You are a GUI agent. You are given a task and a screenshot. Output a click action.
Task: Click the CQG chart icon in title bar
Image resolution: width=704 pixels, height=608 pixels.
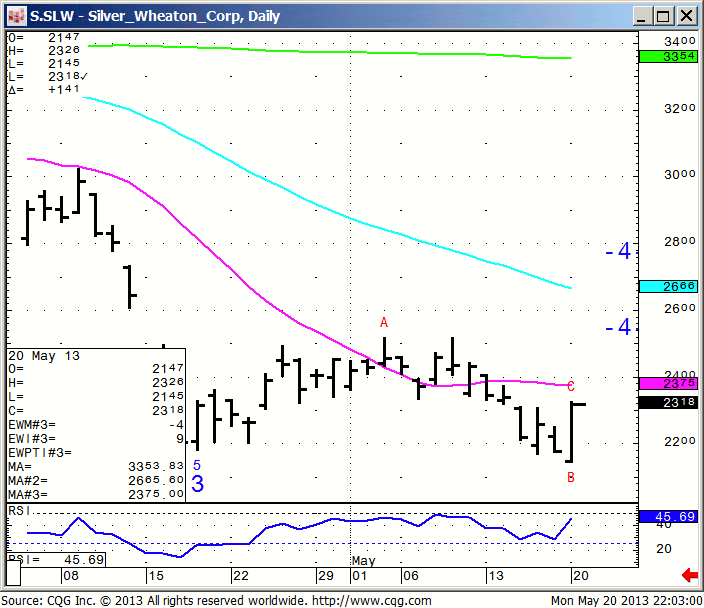(16, 16)
